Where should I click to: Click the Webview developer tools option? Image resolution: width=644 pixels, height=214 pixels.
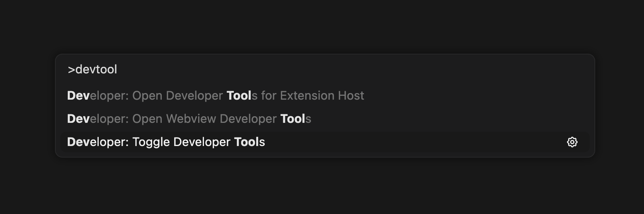[189, 119]
